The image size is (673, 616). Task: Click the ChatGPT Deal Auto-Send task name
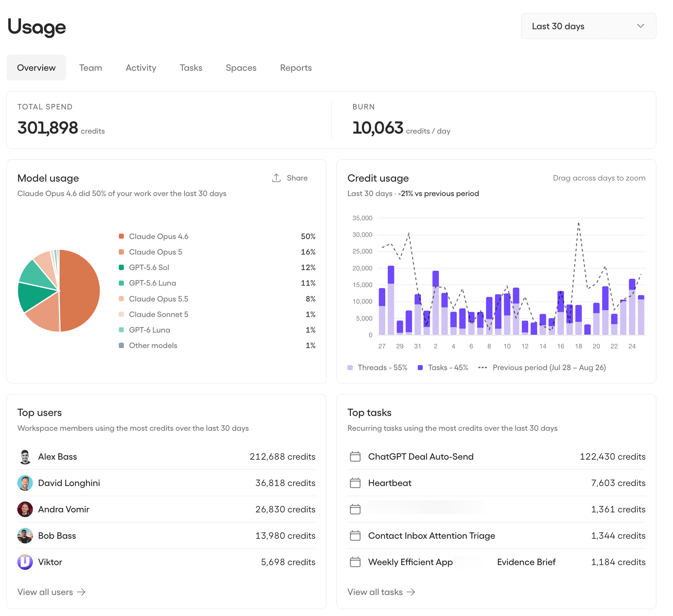(x=421, y=457)
